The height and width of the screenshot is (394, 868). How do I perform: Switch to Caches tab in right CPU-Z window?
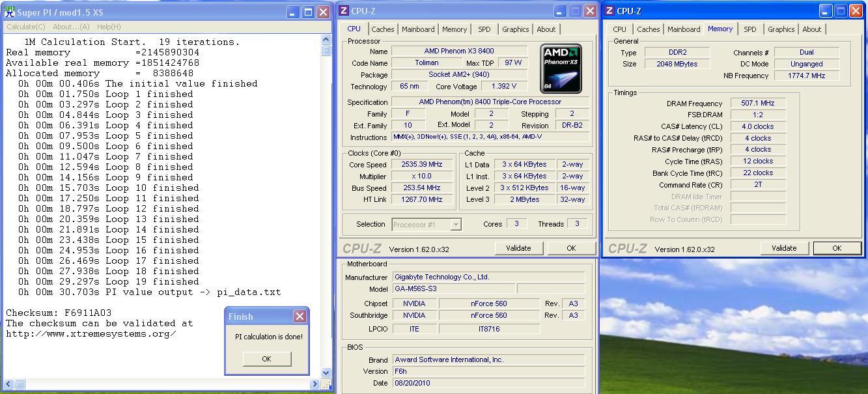(648, 29)
